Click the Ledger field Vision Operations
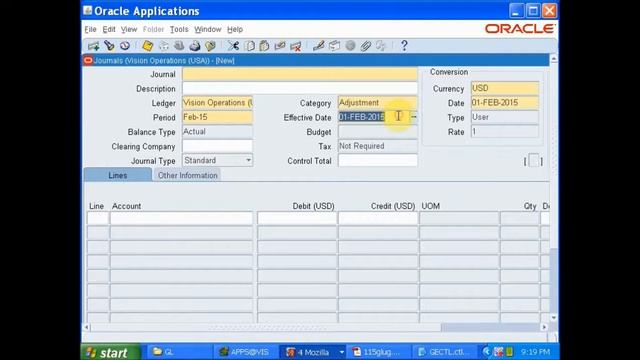Viewport: 640px width, 360px height. (218, 103)
